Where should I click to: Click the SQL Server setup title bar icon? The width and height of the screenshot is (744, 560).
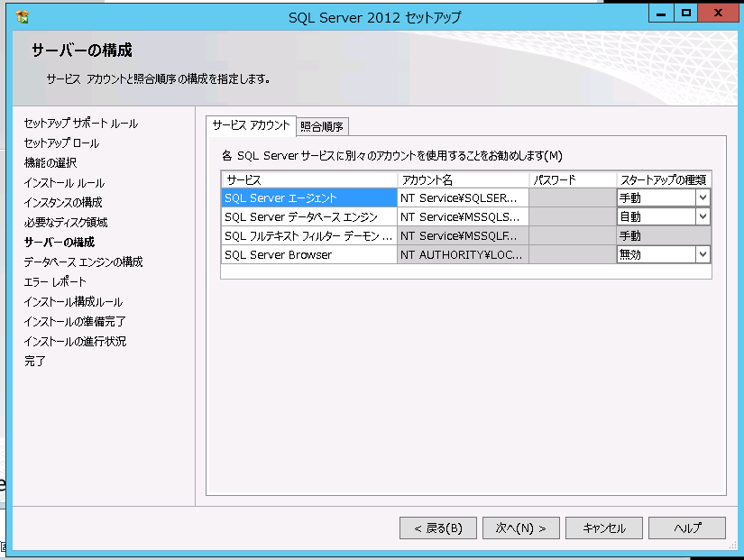click(22, 16)
